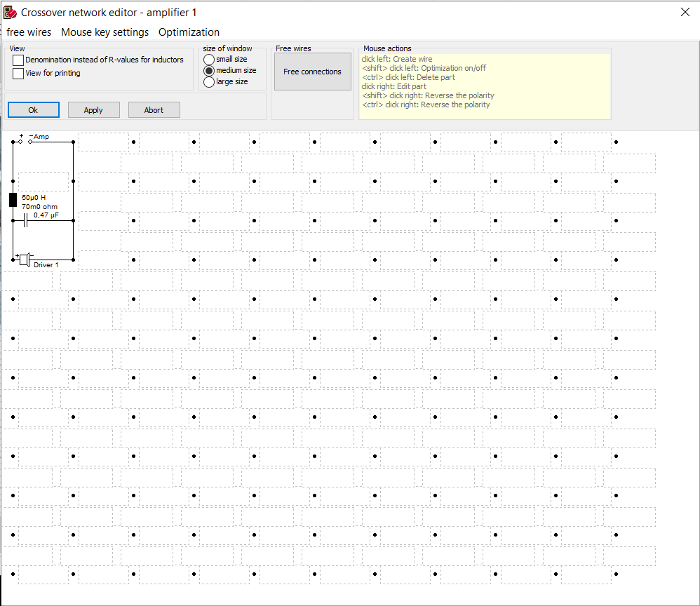The width and height of the screenshot is (700, 606).
Task: Check the View for printing option
Action: [x=18, y=74]
